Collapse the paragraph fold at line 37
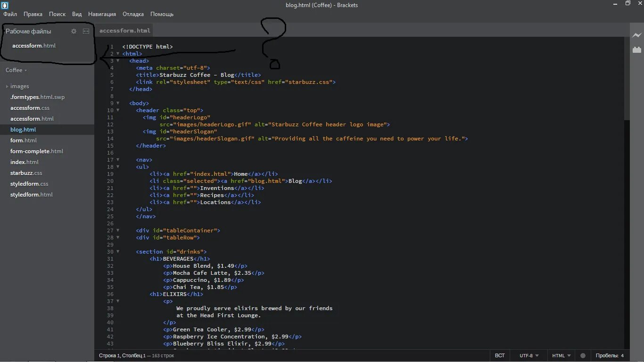This screenshot has height=362, width=644. pyautogui.click(x=118, y=301)
